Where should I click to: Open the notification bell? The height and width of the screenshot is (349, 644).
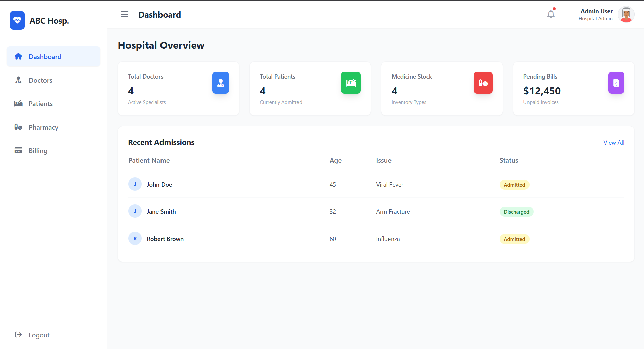pos(550,14)
